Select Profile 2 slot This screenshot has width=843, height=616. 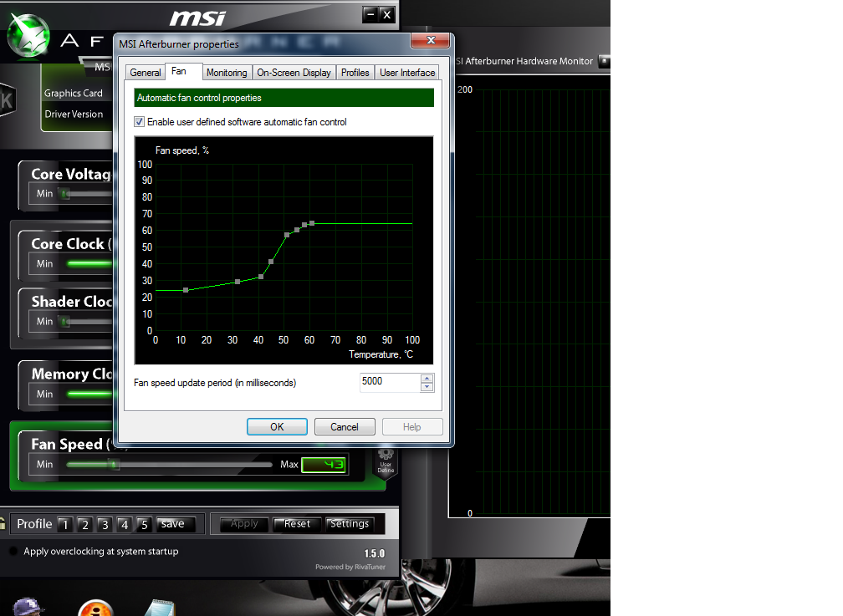(85, 524)
